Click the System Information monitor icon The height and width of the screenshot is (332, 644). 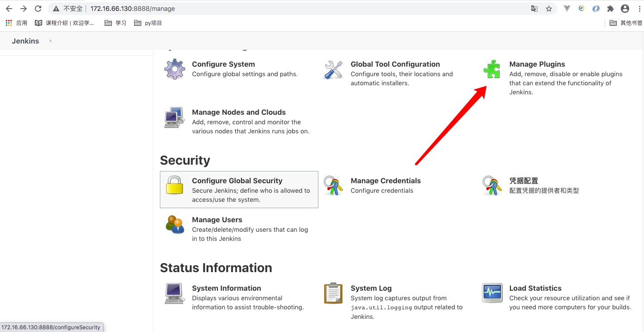(x=174, y=293)
